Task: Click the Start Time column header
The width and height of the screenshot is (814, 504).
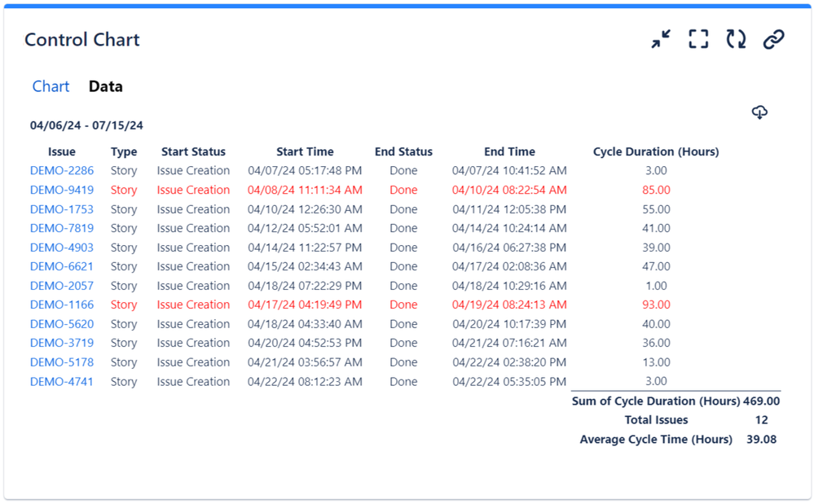Action: coord(305,151)
